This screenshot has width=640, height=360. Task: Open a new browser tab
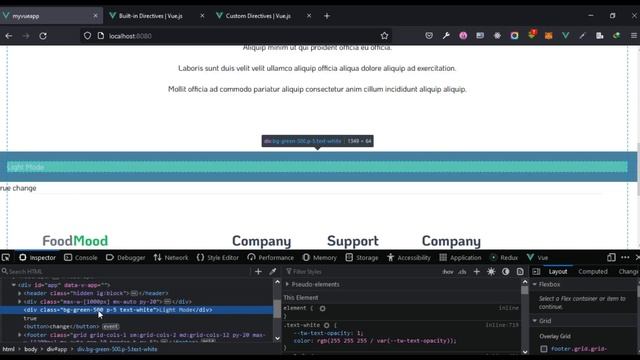[x=327, y=16]
